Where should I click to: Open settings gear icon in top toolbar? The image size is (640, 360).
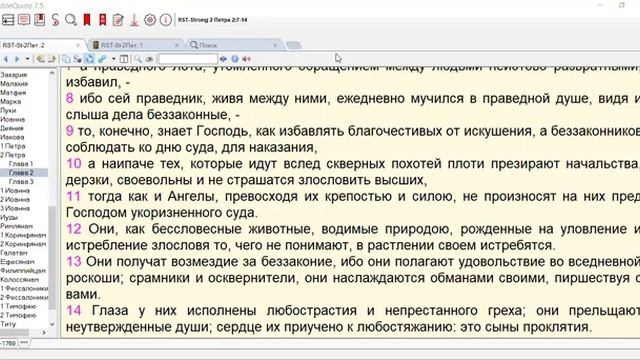150,20
